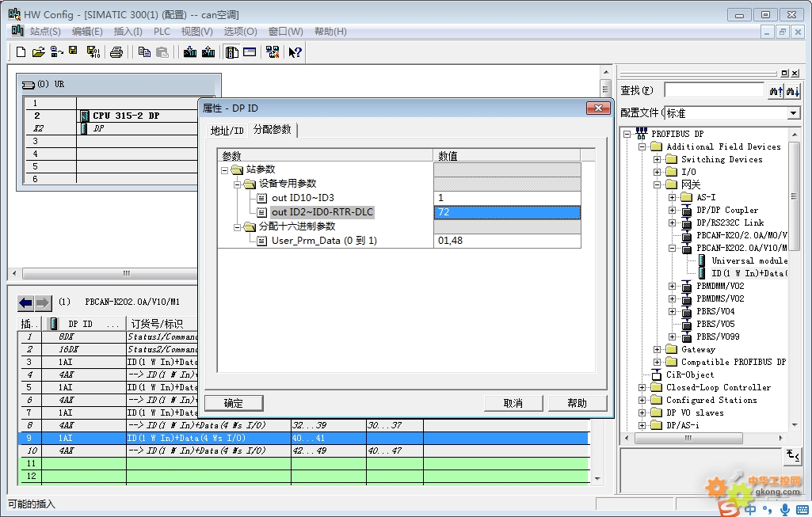The width and height of the screenshot is (812, 517).
Task: Open the 站点(S) menu
Action: (x=45, y=32)
